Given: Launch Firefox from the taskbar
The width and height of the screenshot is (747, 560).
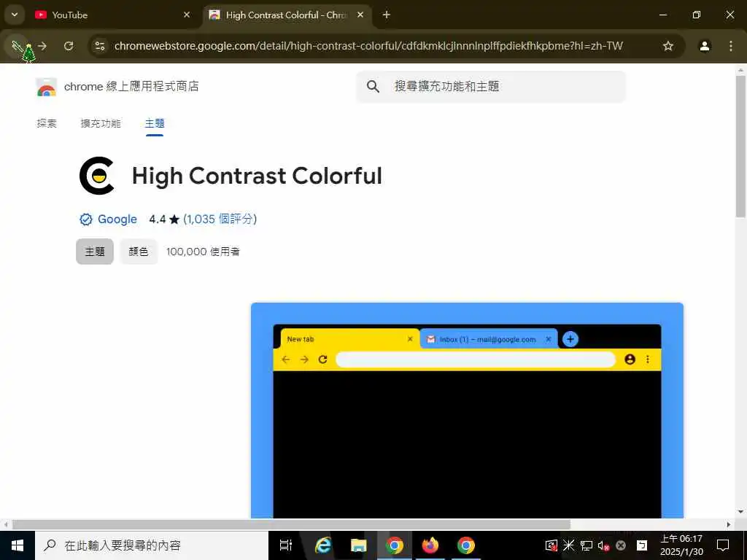Looking at the screenshot, I should [x=430, y=545].
